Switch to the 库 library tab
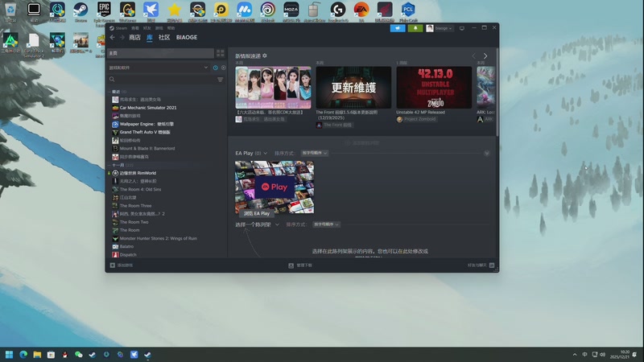This screenshot has width=644, height=362. [150, 37]
